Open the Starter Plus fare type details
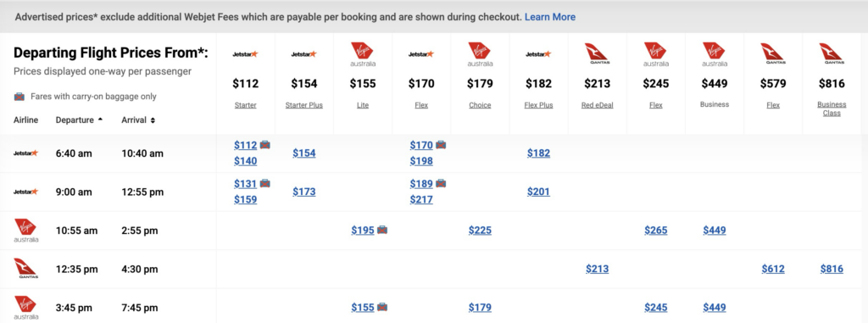This screenshot has width=868, height=323. pyautogui.click(x=304, y=105)
